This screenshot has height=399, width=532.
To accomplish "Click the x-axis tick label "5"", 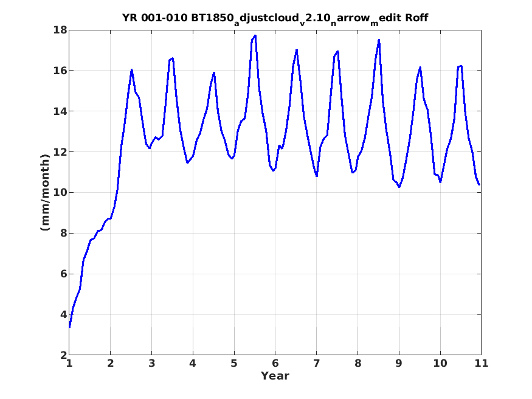I will [234, 363].
